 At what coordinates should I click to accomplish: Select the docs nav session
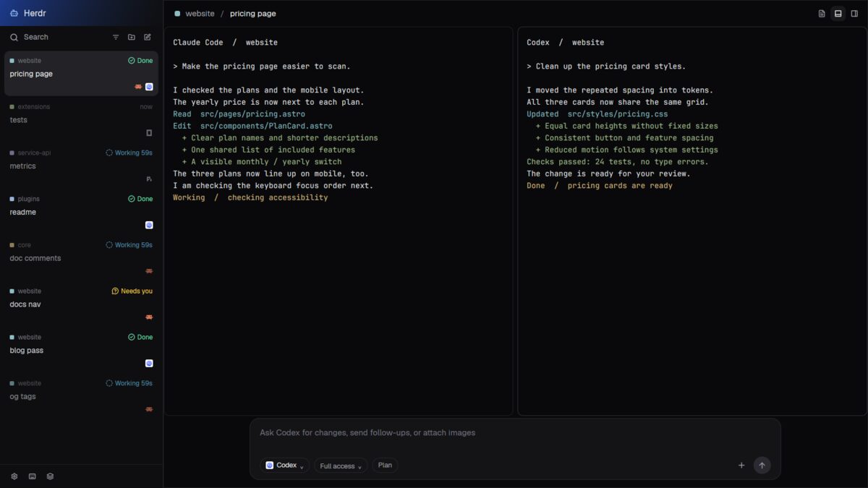(81, 304)
